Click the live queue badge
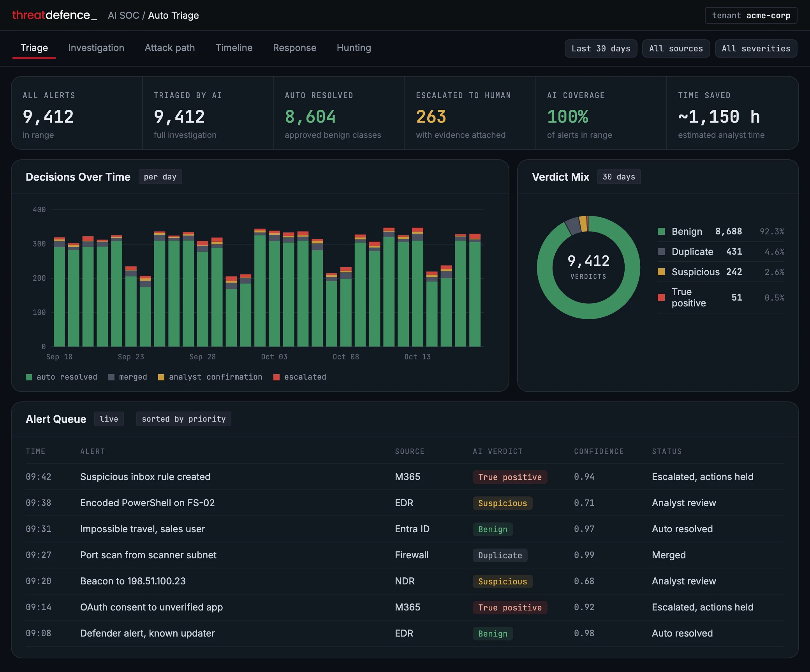 (109, 419)
